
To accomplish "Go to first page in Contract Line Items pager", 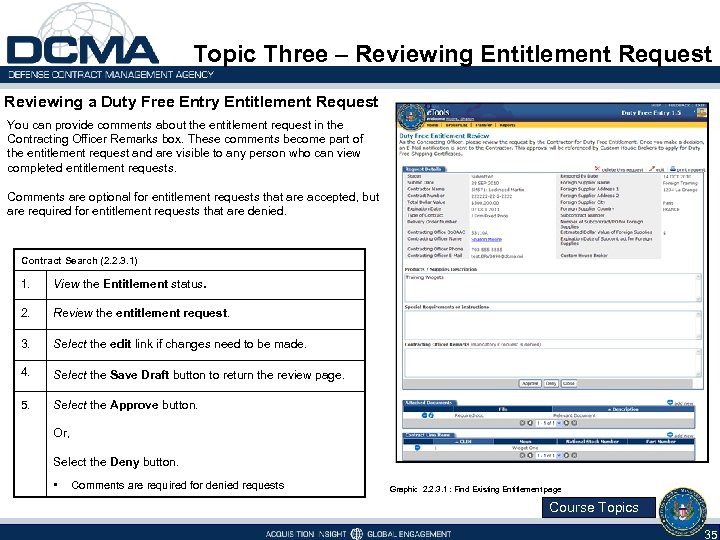I will pos(522,455).
